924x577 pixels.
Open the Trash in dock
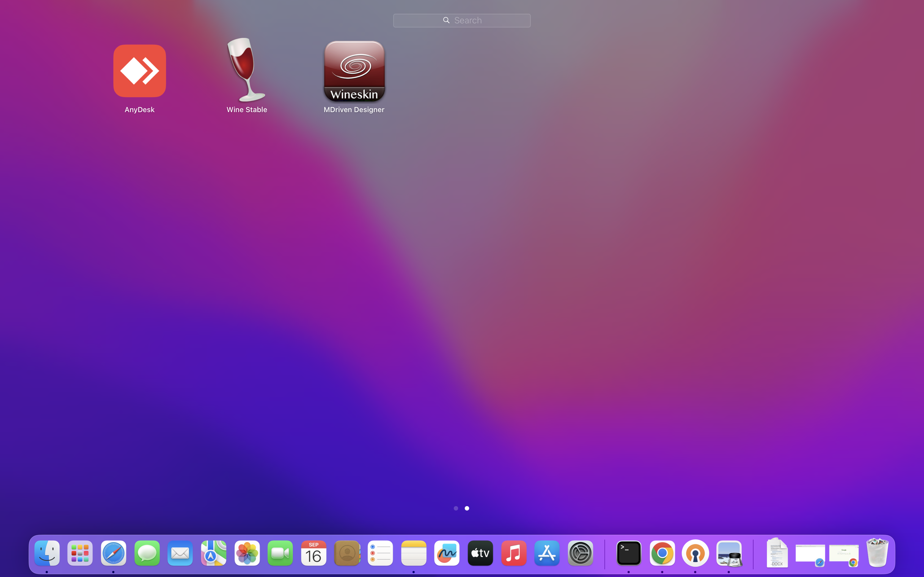pyautogui.click(x=877, y=553)
